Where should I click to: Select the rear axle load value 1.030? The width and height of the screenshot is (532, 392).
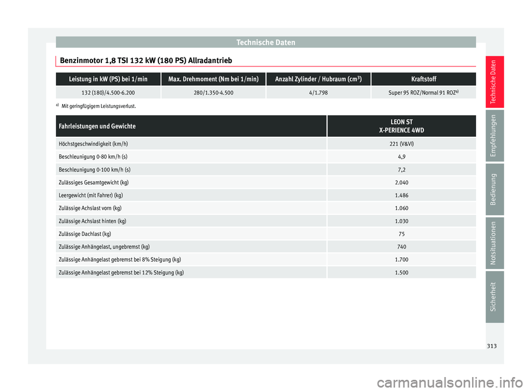[x=402, y=221]
